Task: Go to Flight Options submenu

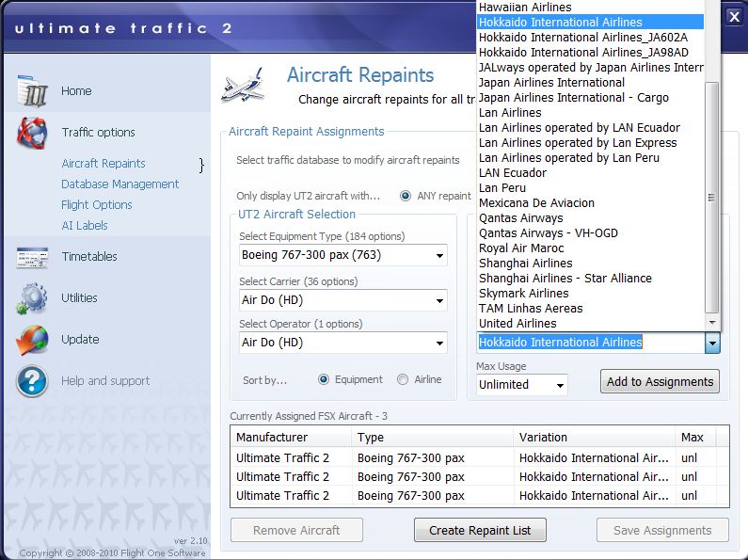Action: 97,204
